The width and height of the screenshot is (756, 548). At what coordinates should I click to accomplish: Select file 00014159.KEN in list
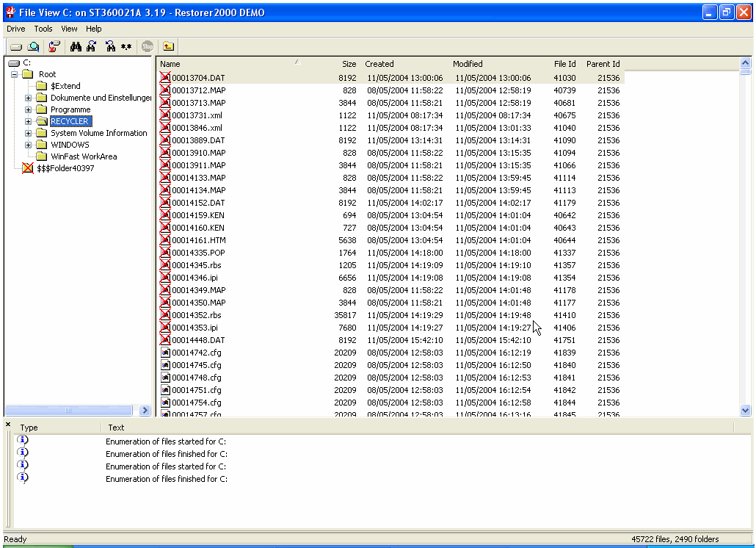[x=197, y=215]
